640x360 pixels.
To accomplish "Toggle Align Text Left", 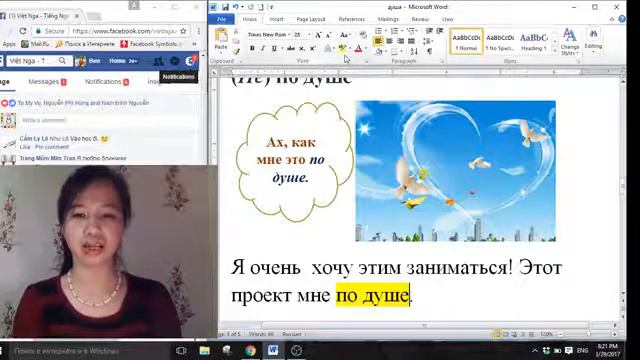I will [x=378, y=41].
